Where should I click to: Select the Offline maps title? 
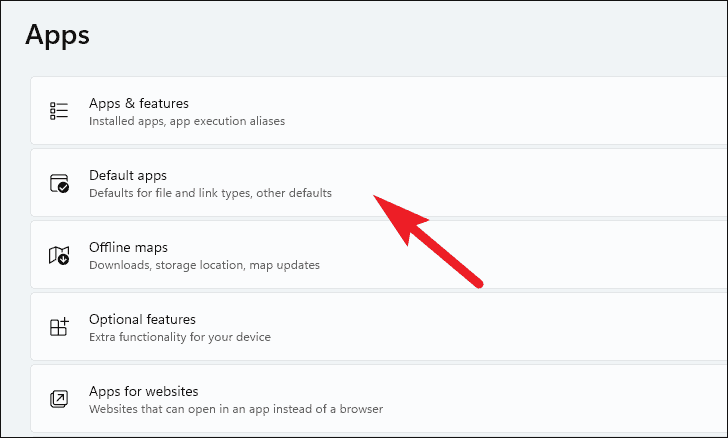[128, 247]
